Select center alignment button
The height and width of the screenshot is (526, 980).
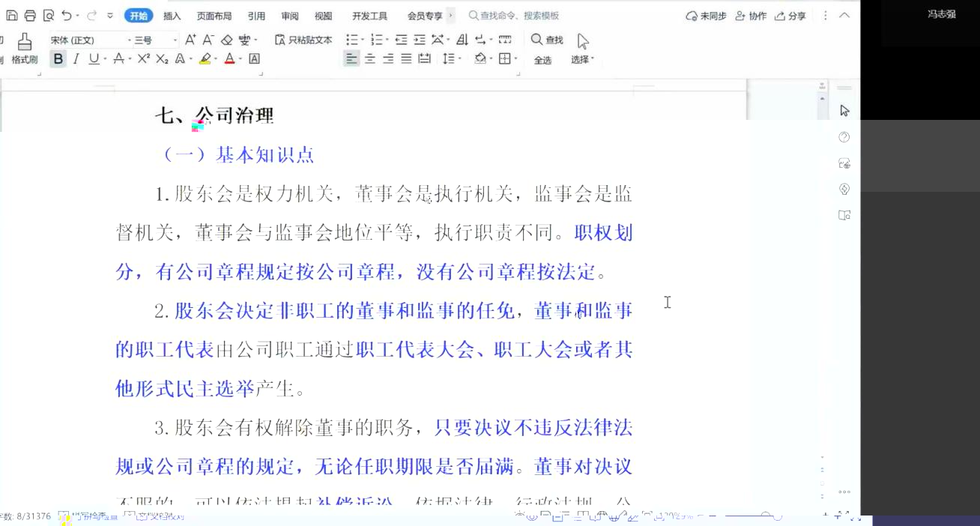pyautogui.click(x=370, y=58)
